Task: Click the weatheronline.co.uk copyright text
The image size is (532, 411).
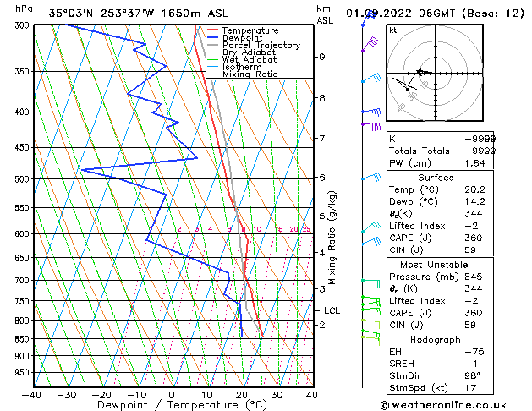Action: coord(443,405)
